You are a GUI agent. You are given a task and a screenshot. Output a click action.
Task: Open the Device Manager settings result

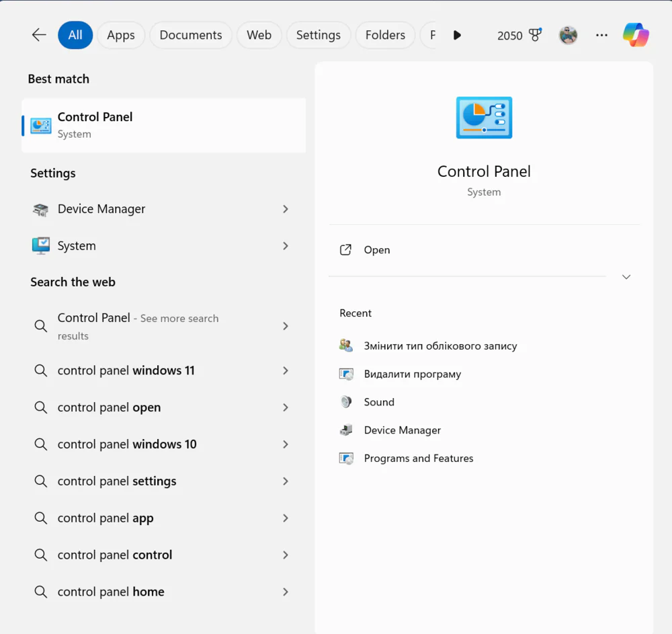[164, 209]
